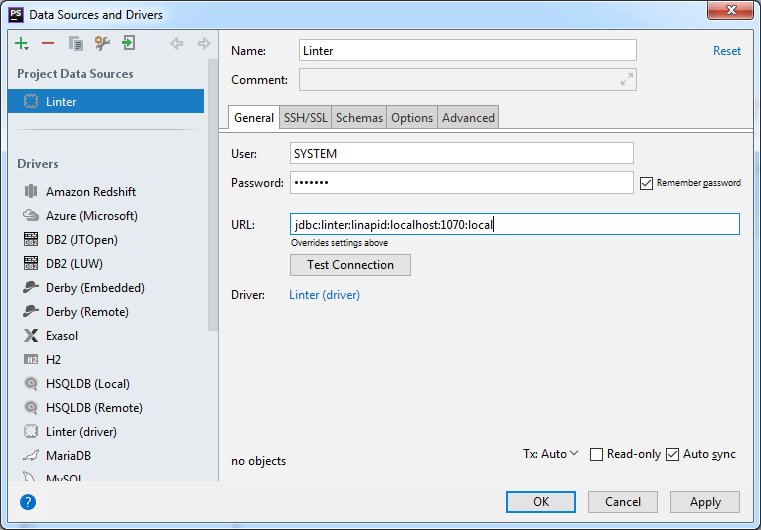Enable the Read-only checkbox
This screenshot has height=530, width=761.
tap(597, 454)
